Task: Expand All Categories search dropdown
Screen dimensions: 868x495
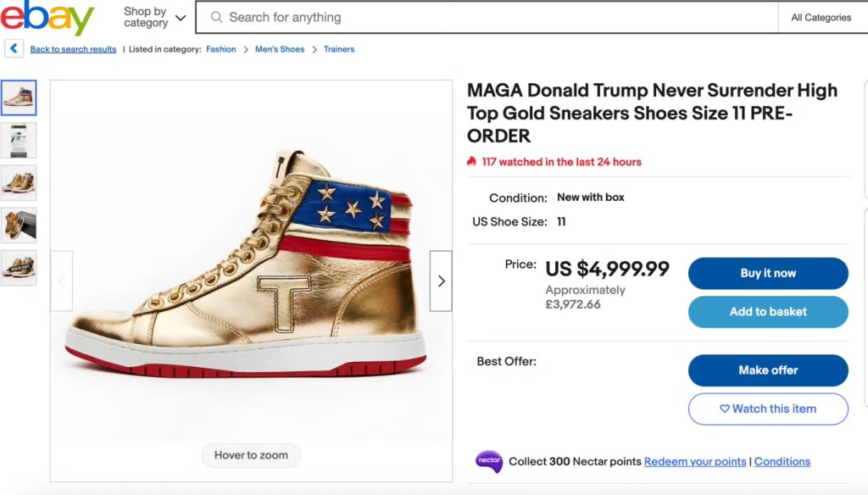Action: coord(821,17)
